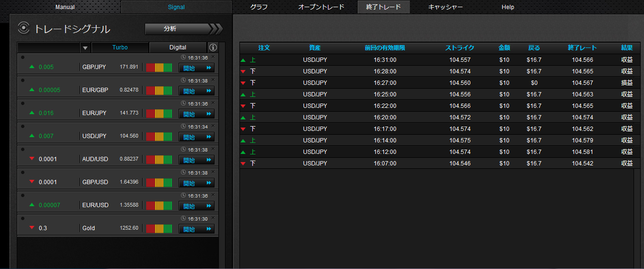The width and height of the screenshot is (644, 269).
Task: Select the 終了トレード tab
Action: (384, 7)
